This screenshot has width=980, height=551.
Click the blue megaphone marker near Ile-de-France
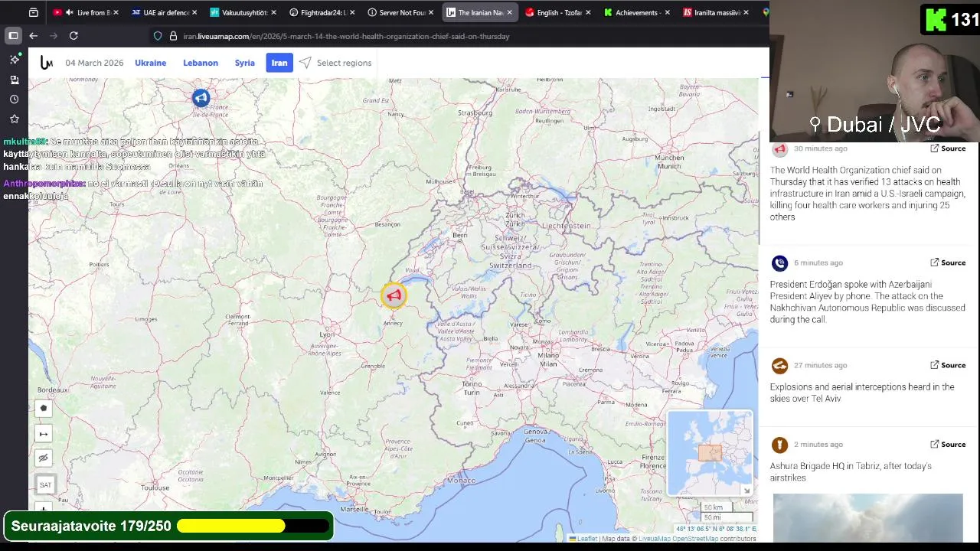coord(201,97)
